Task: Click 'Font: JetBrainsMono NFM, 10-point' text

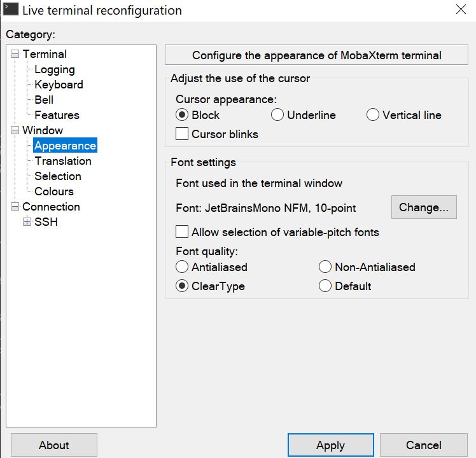Action: coord(265,208)
